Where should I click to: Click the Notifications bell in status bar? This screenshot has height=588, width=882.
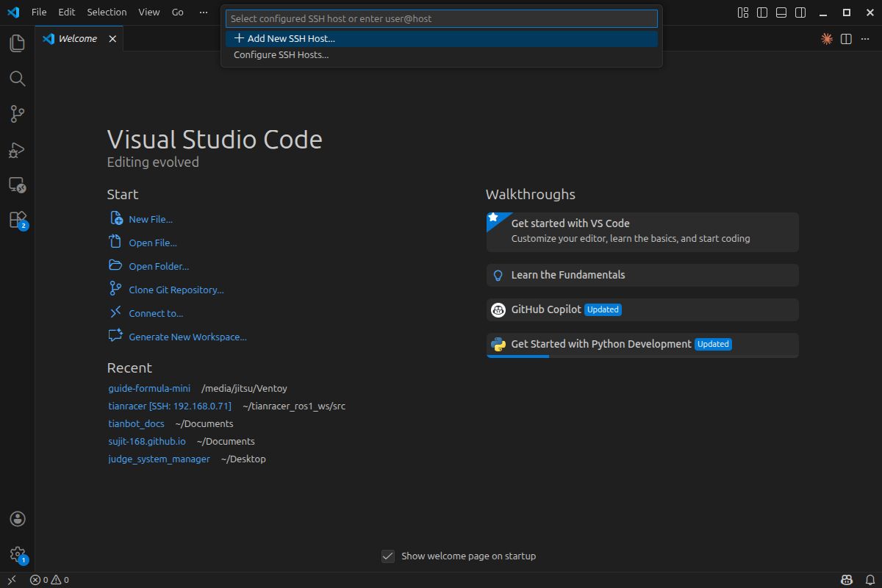click(870, 580)
